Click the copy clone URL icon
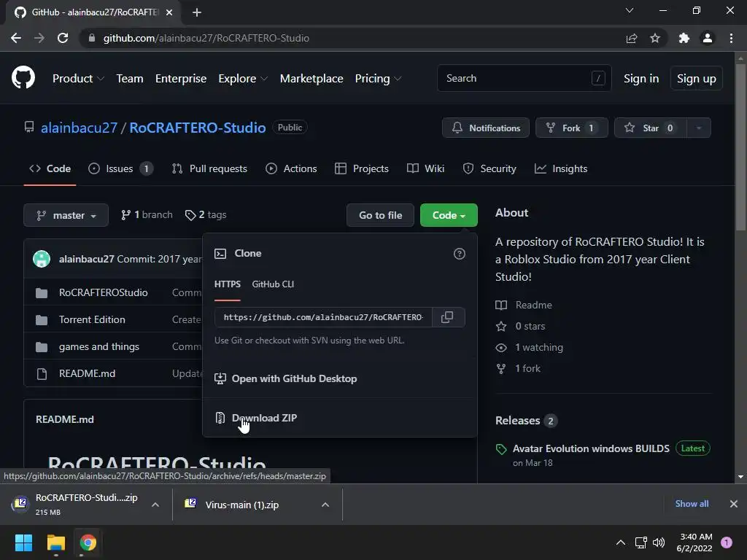Screen dimensions: 747x560 pyautogui.click(x=447, y=317)
